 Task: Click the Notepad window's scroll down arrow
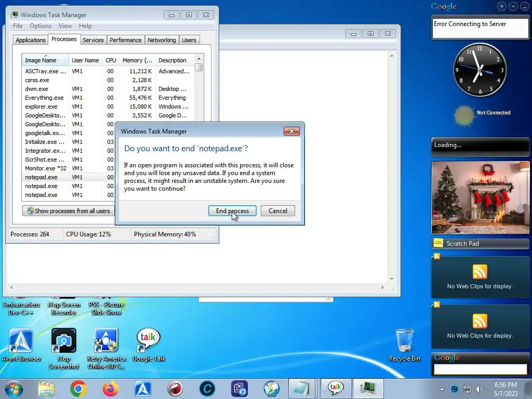[392, 279]
